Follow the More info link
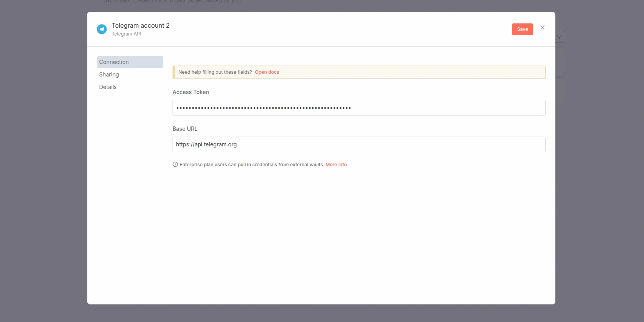Image resolution: width=644 pixels, height=322 pixels. pyautogui.click(x=336, y=165)
